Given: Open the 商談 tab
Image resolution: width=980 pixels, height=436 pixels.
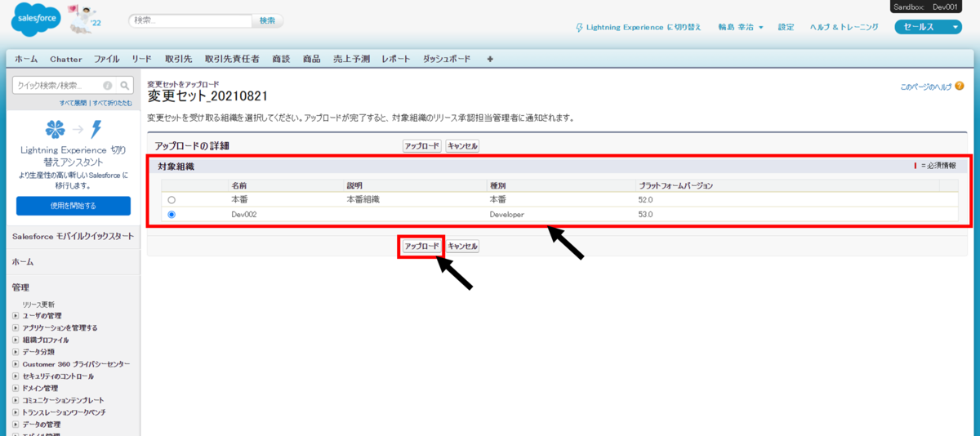Looking at the screenshot, I should point(281,59).
